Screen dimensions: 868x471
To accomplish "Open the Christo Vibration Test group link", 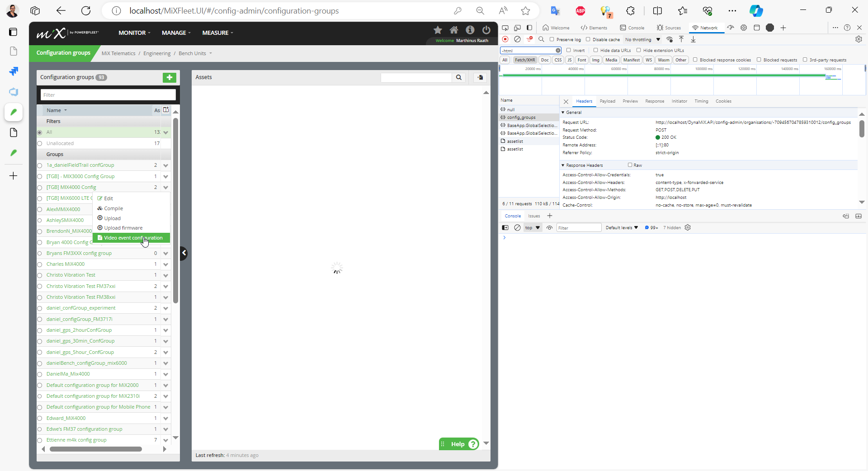I will [71, 275].
